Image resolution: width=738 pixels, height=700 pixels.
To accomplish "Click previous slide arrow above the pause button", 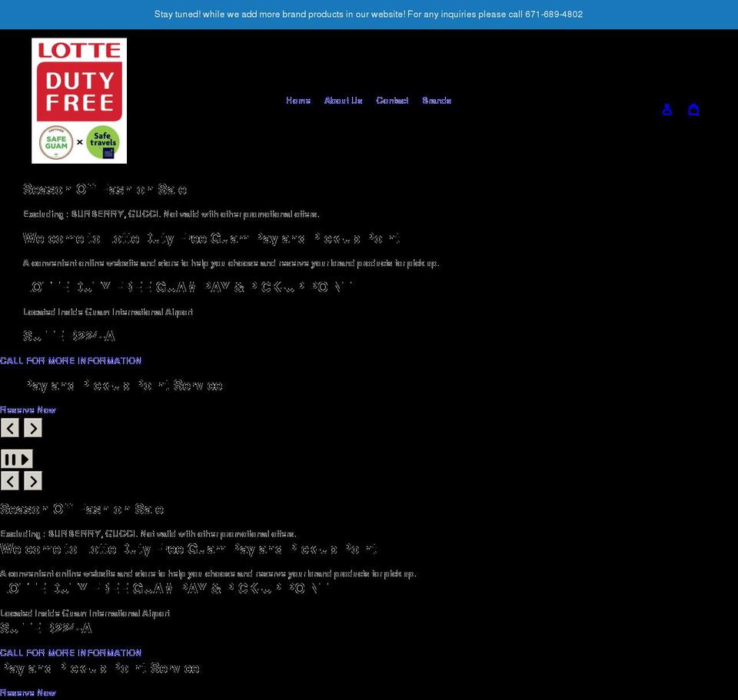I will [x=10, y=428].
